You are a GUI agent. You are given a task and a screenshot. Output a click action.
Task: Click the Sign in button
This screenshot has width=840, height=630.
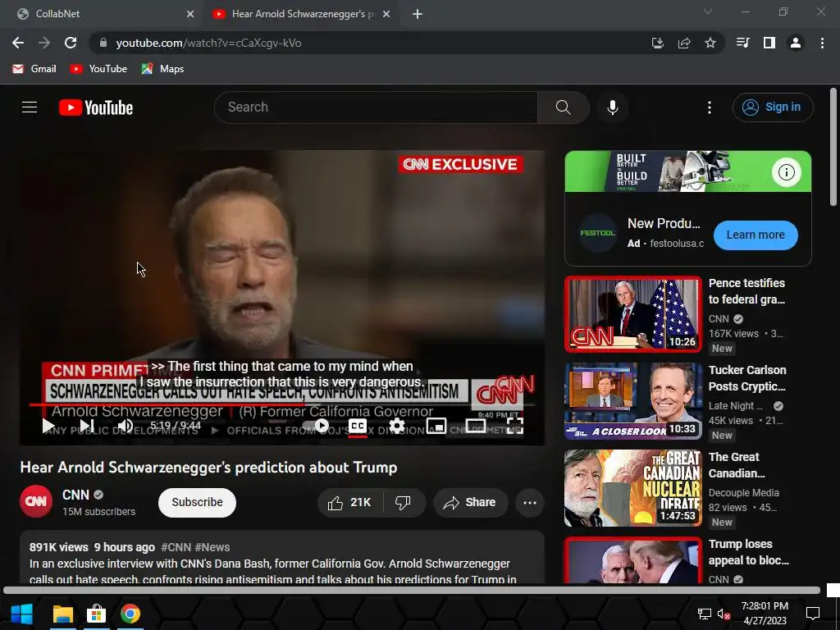pos(773,107)
